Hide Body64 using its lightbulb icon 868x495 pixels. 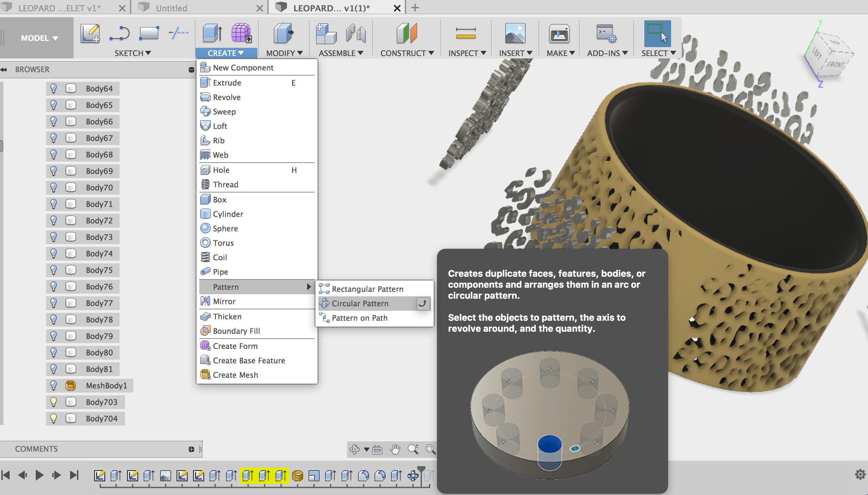pos(54,89)
